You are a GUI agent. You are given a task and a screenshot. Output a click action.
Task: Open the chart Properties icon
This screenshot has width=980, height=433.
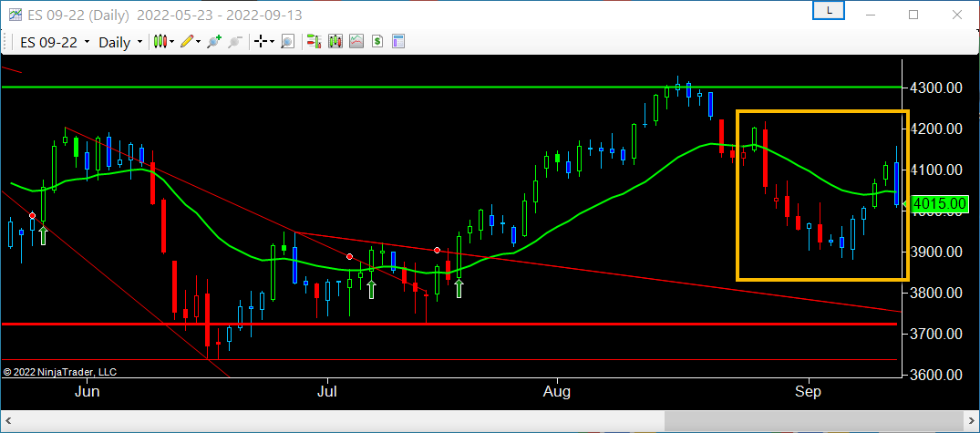(398, 42)
